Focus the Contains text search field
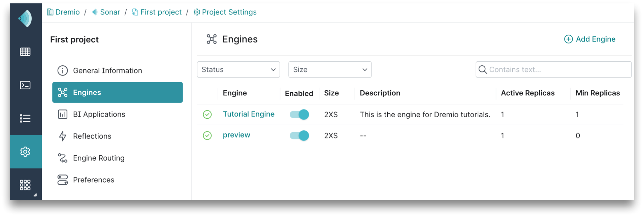 coord(553,69)
